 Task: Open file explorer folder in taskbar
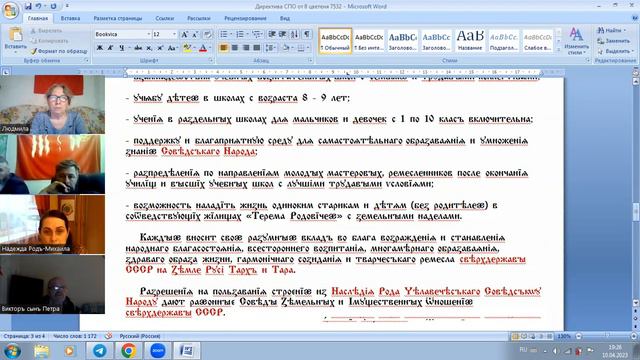41,351
